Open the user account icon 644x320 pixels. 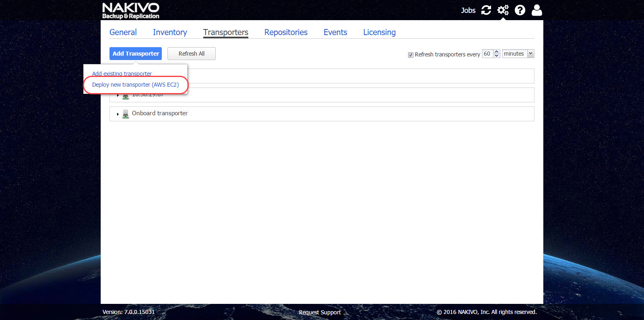coord(537,10)
